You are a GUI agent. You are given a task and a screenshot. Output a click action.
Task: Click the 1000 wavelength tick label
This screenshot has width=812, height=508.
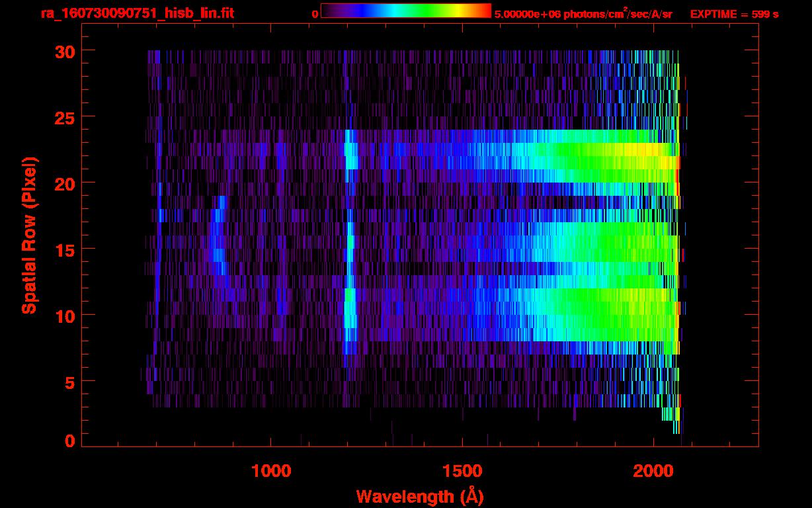point(271,470)
